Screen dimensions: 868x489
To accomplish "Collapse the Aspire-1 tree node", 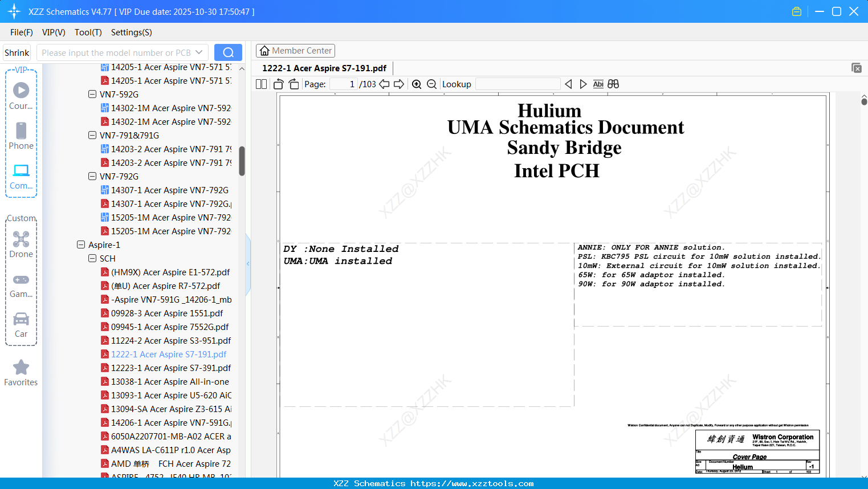I will click(x=81, y=245).
